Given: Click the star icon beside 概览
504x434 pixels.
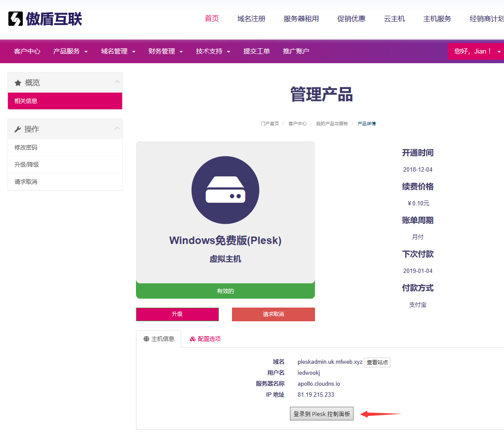Looking at the screenshot, I should click(18, 82).
